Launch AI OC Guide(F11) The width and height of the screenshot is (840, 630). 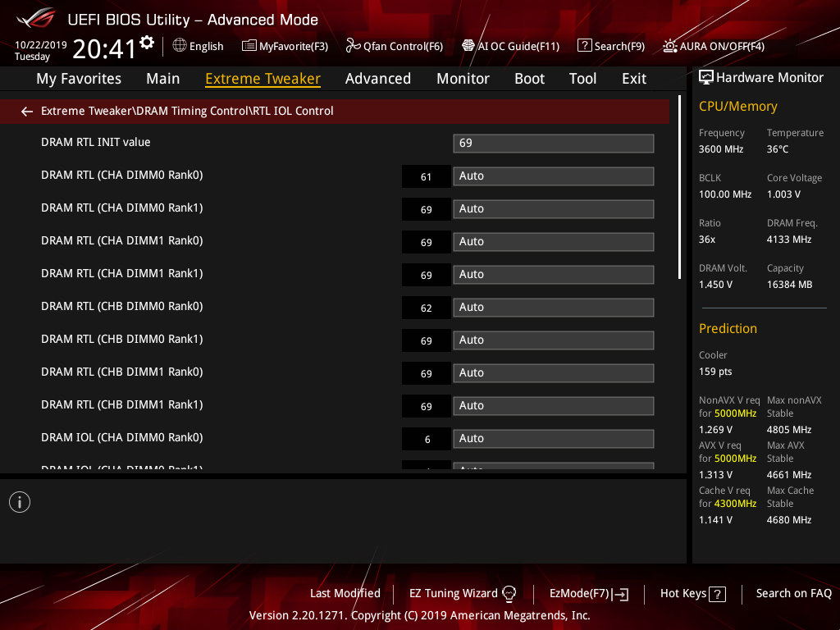(x=511, y=46)
